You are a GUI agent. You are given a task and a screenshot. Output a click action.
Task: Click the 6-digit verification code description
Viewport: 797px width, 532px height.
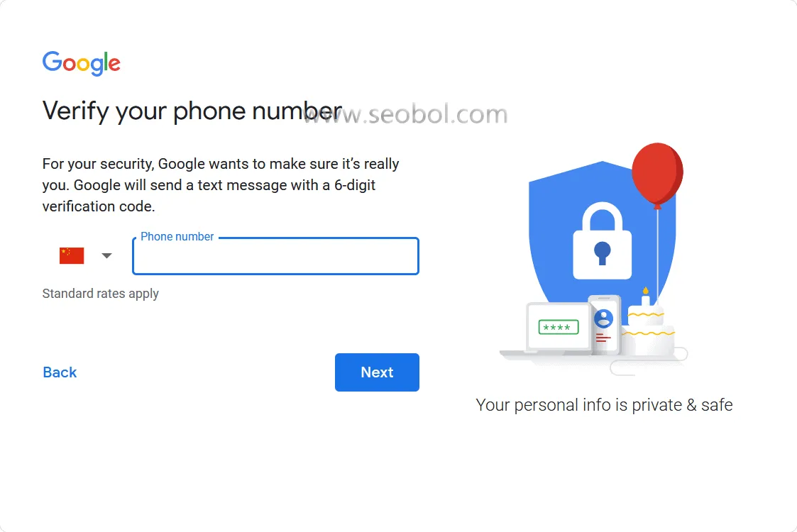click(221, 185)
